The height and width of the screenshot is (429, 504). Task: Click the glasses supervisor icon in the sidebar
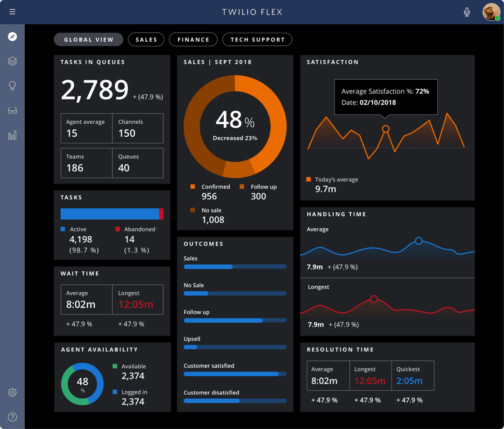[12, 111]
